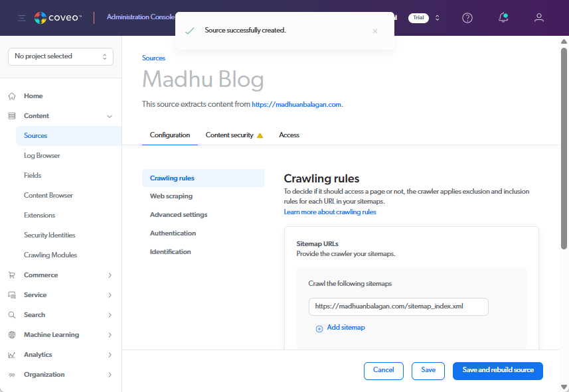The height and width of the screenshot is (392, 569).
Task: Open the Trial organization switcher
Action: (425, 18)
